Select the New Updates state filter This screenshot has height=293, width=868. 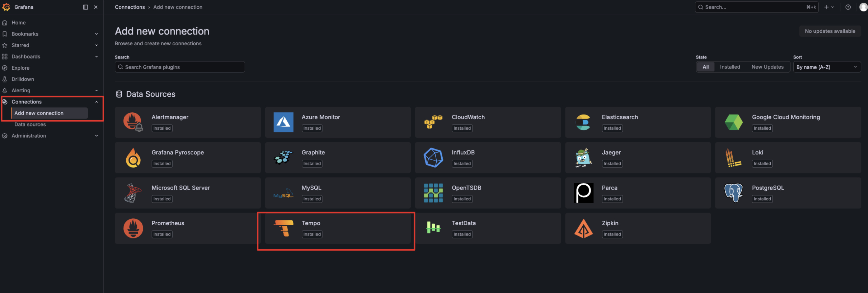click(767, 67)
